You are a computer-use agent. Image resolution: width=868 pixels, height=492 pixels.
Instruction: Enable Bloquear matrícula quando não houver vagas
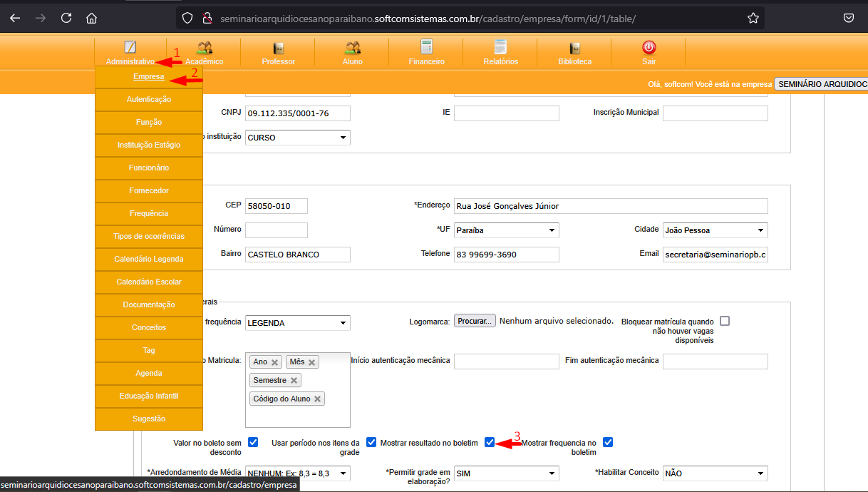tap(725, 321)
